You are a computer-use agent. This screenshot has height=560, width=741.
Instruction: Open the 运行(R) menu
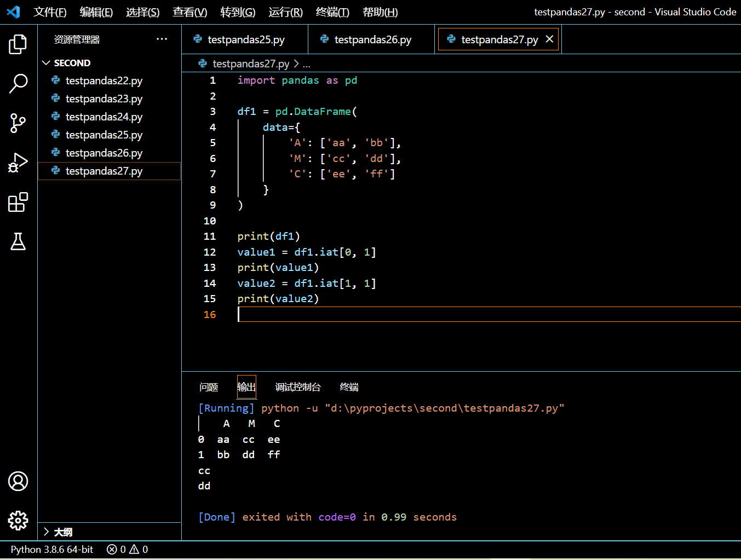pyautogui.click(x=285, y=12)
